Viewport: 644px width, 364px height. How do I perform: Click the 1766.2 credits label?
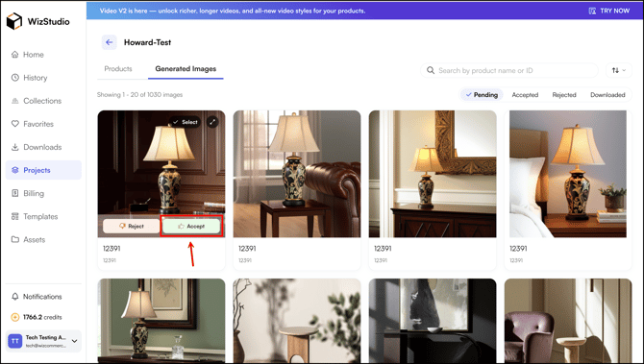click(x=42, y=317)
